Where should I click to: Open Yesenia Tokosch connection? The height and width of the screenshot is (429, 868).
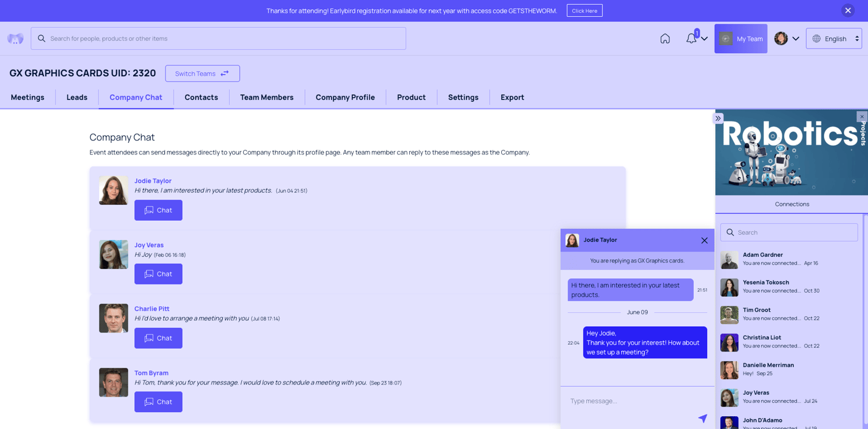pos(789,287)
